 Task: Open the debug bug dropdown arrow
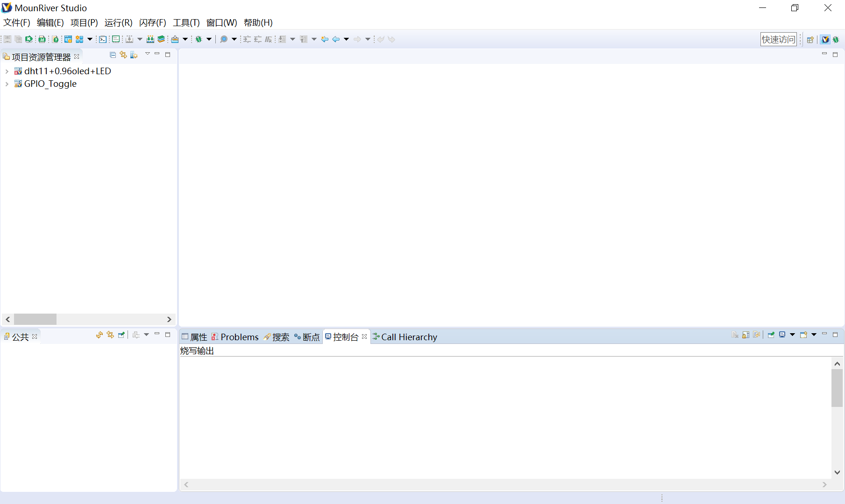(209, 39)
